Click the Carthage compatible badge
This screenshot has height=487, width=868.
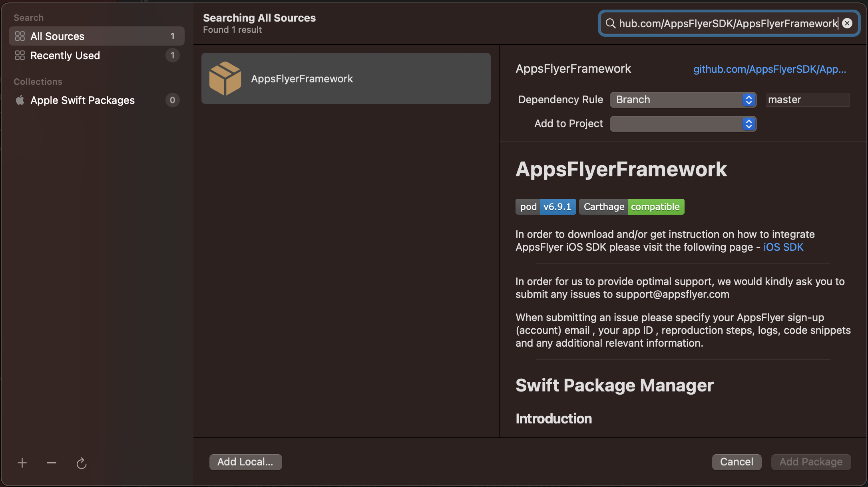[x=631, y=207]
